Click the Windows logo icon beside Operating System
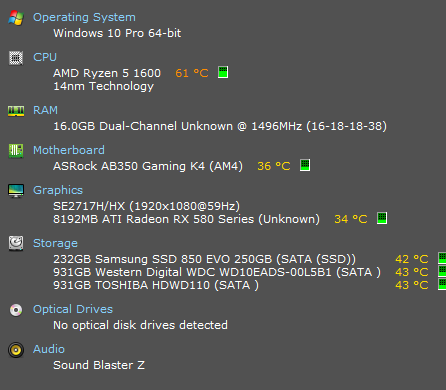446x390 pixels. click(16, 18)
